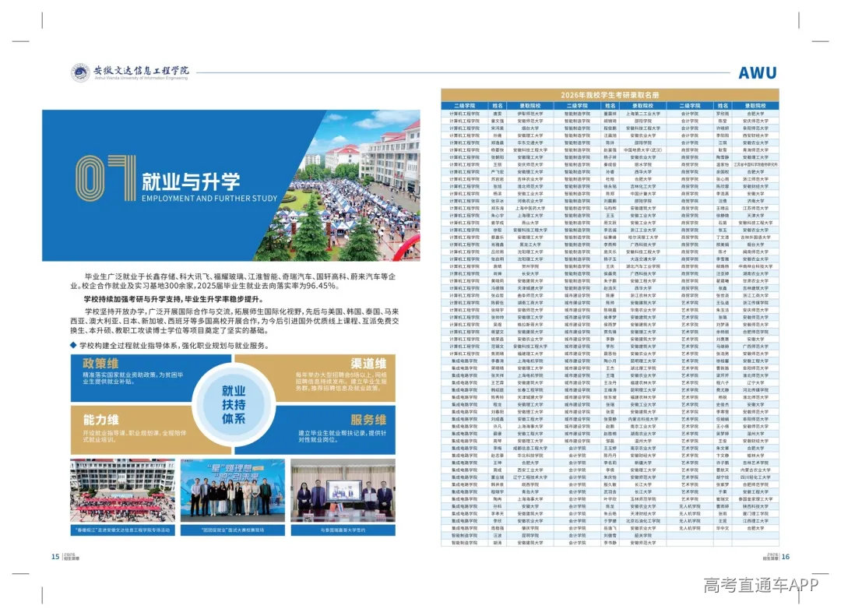
Task: Click the cell 华东交通大学
Action: point(530,143)
